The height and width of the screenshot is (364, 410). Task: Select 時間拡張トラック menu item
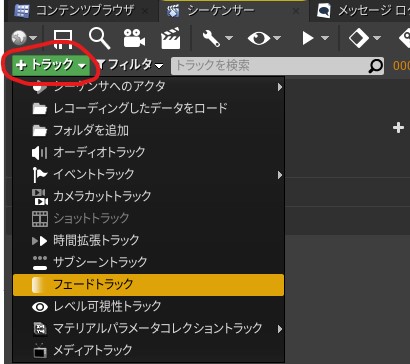148,240
